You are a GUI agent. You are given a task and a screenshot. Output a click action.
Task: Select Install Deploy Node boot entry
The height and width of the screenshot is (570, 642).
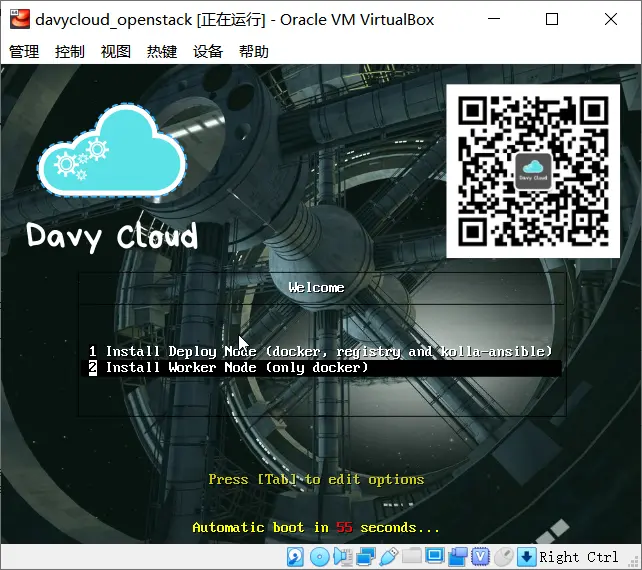click(321, 351)
